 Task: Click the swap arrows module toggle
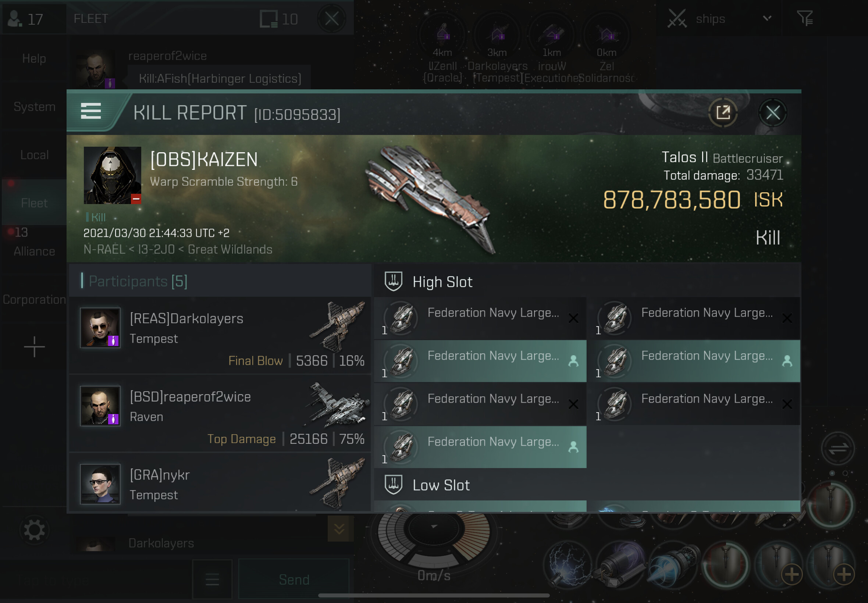coord(838,449)
